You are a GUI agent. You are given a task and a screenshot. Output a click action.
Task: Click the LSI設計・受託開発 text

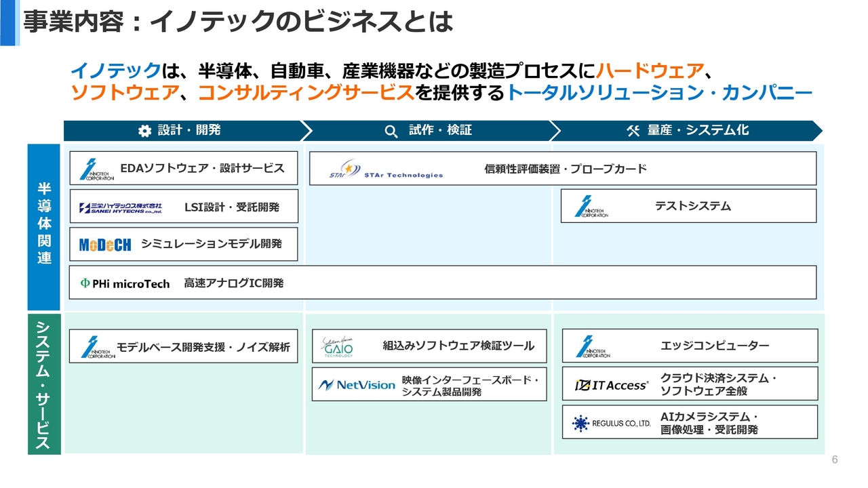(232, 207)
